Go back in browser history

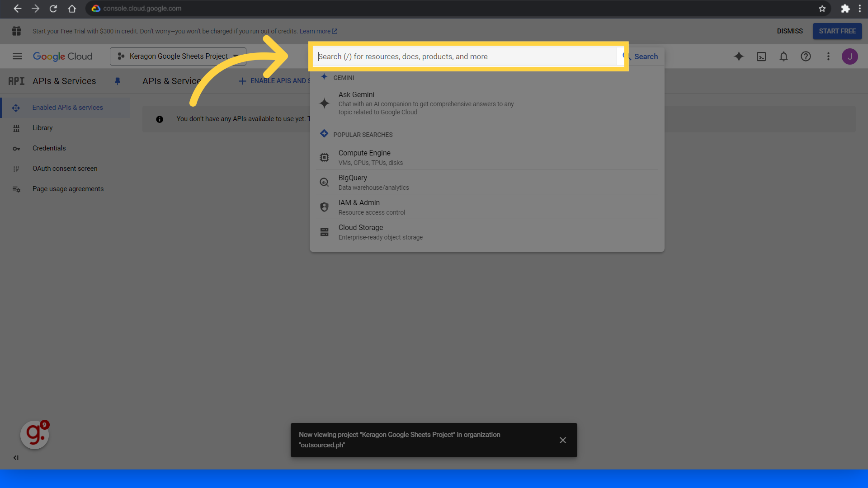18,9
